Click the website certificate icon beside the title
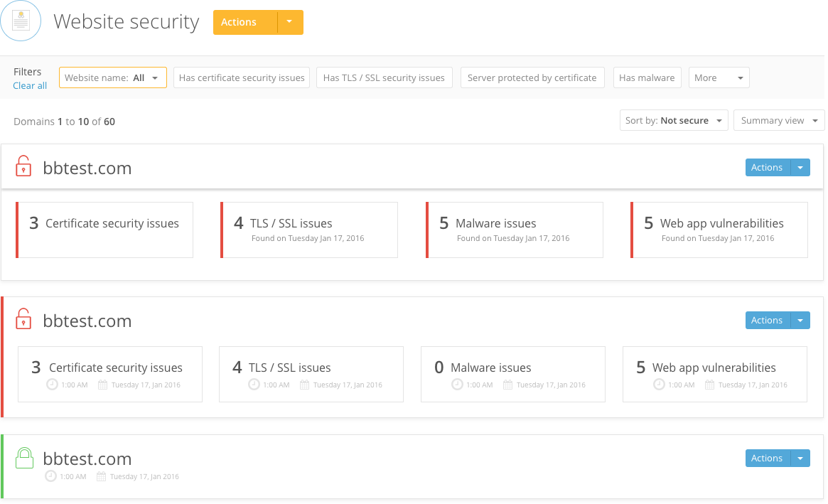 21,21
